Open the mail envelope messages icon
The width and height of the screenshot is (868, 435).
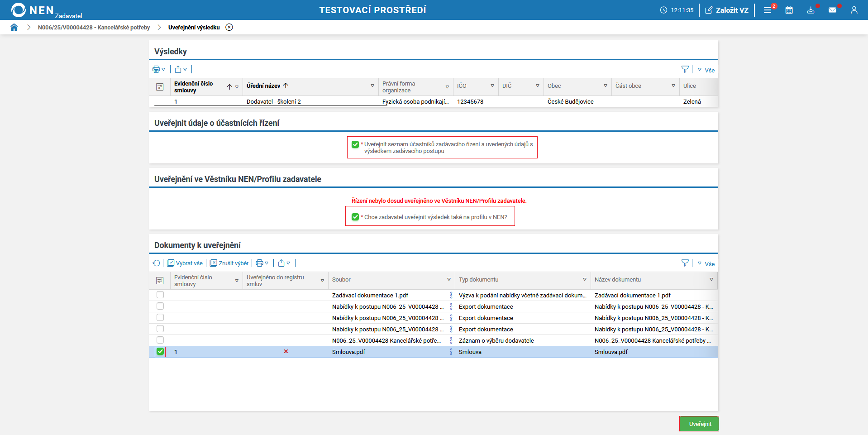[x=832, y=10]
